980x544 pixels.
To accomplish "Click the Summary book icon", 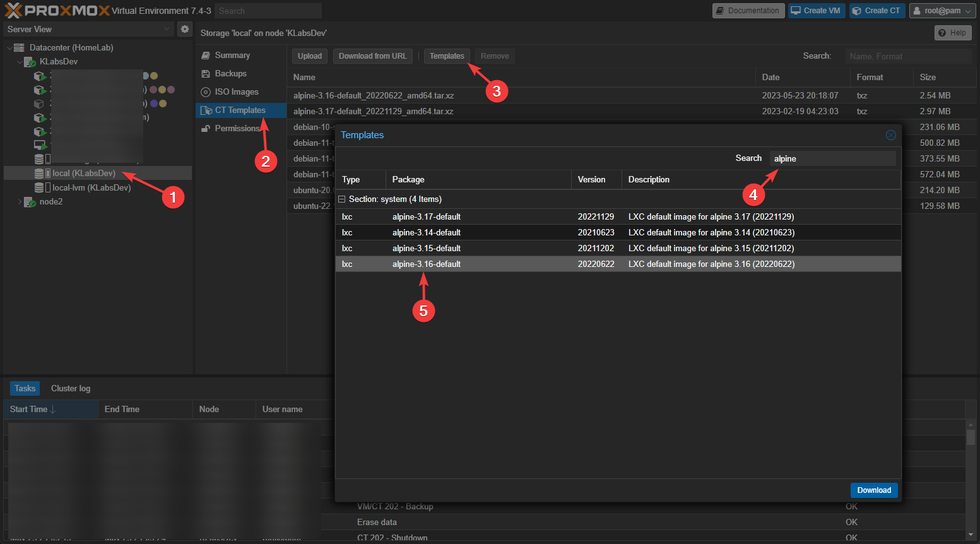I will [206, 56].
